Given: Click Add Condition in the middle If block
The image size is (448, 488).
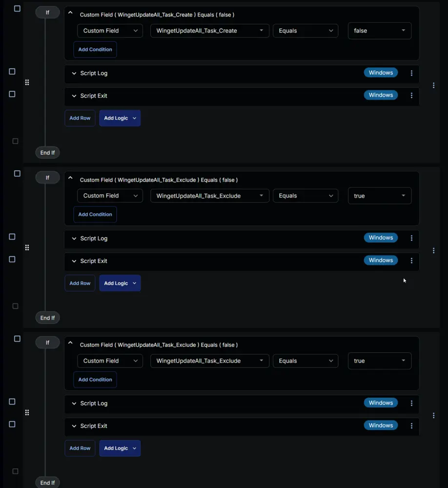Looking at the screenshot, I should [95, 214].
